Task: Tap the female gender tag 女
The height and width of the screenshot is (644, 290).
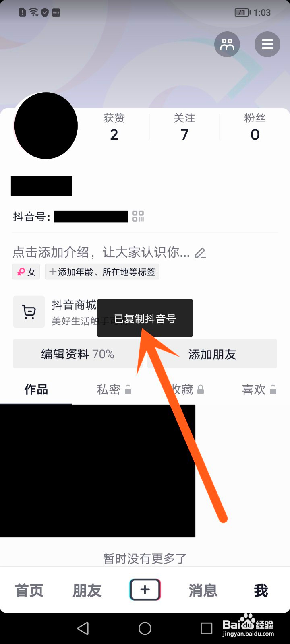Action: [x=26, y=272]
